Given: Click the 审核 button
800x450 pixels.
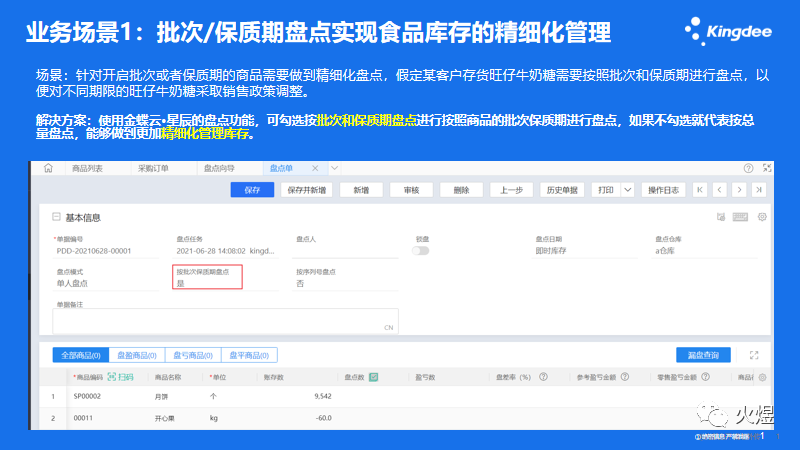Looking at the screenshot, I should point(411,190).
